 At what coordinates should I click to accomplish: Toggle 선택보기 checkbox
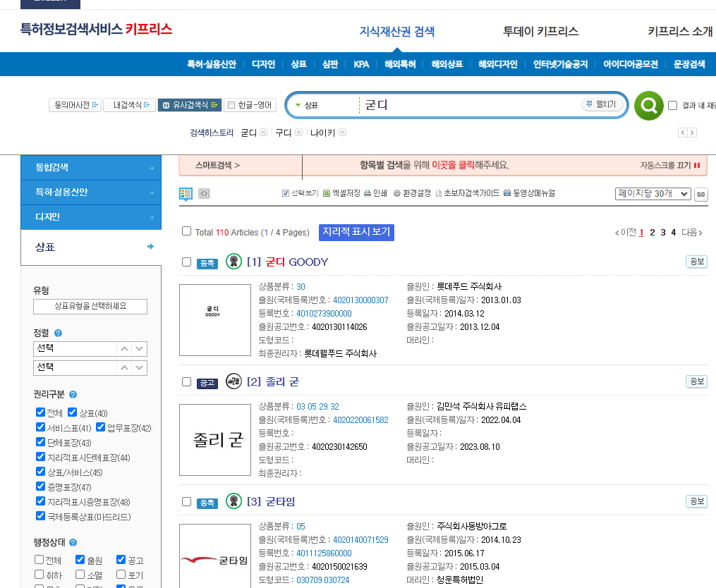point(286,193)
